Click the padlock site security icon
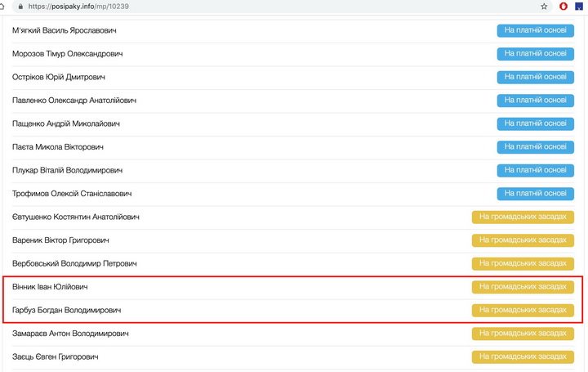Image resolution: width=588 pixels, height=372 pixels. pos(19,6)
